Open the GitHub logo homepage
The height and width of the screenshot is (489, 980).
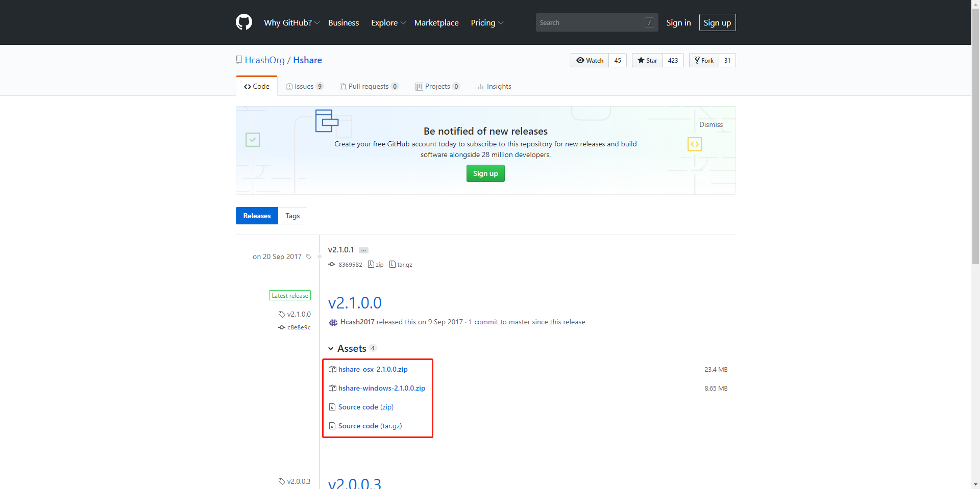pyautogui.click(x=244, y=22)
